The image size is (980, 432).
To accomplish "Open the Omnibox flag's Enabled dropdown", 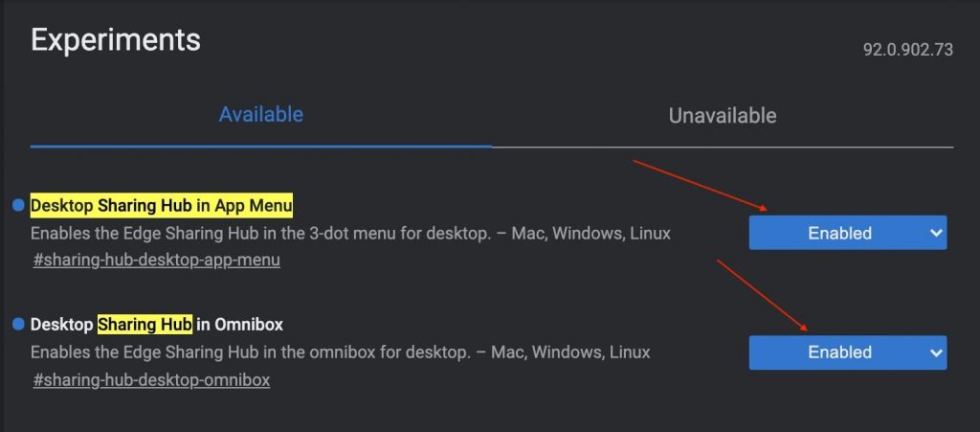I will (848, 352).
